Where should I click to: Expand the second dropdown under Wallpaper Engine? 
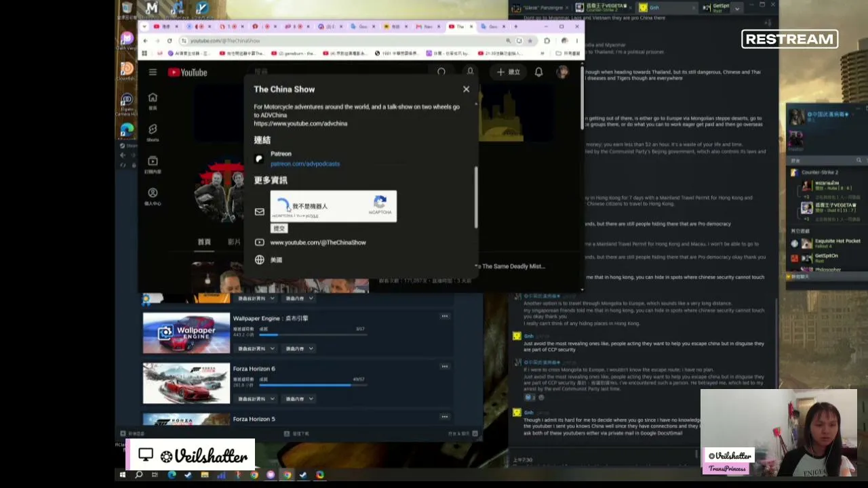coord(299,348)
